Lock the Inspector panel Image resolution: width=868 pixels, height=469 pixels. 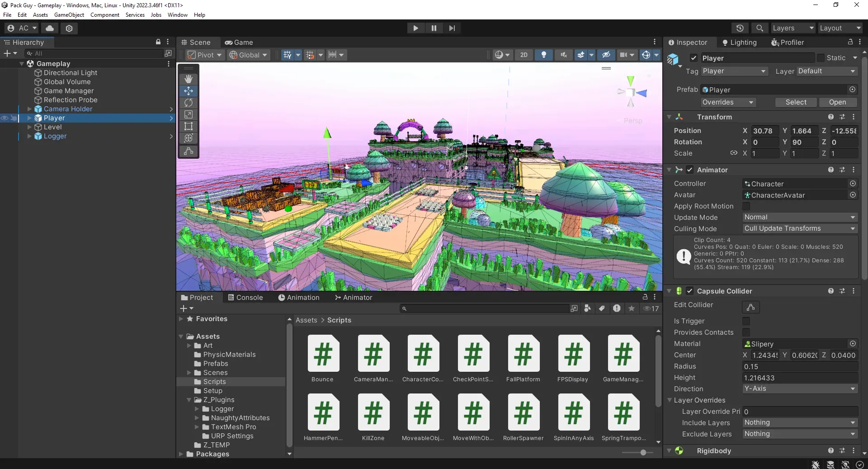click(x=850, y=42)
